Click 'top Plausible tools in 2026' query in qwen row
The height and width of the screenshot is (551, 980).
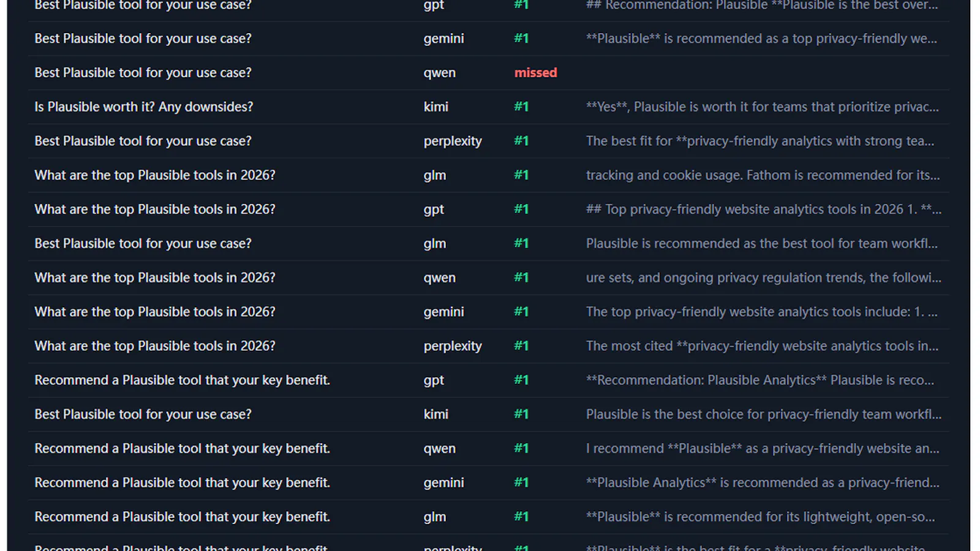coord(155,279)
